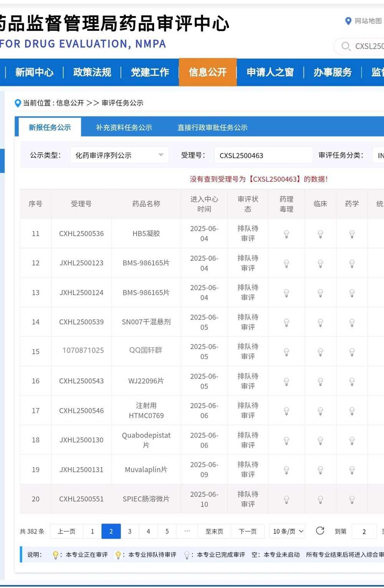
Task: Click the CXHL2500551 cell
Action: pos(81,499)
